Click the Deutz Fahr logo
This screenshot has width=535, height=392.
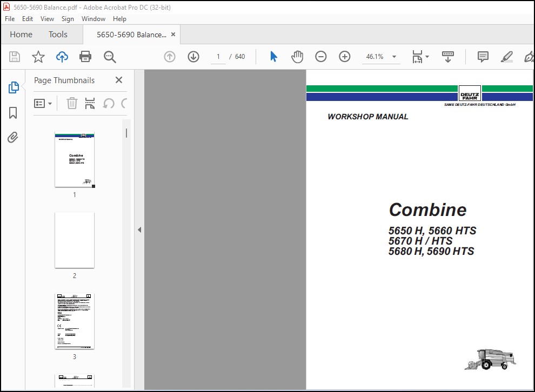click(x=470, y=93)
